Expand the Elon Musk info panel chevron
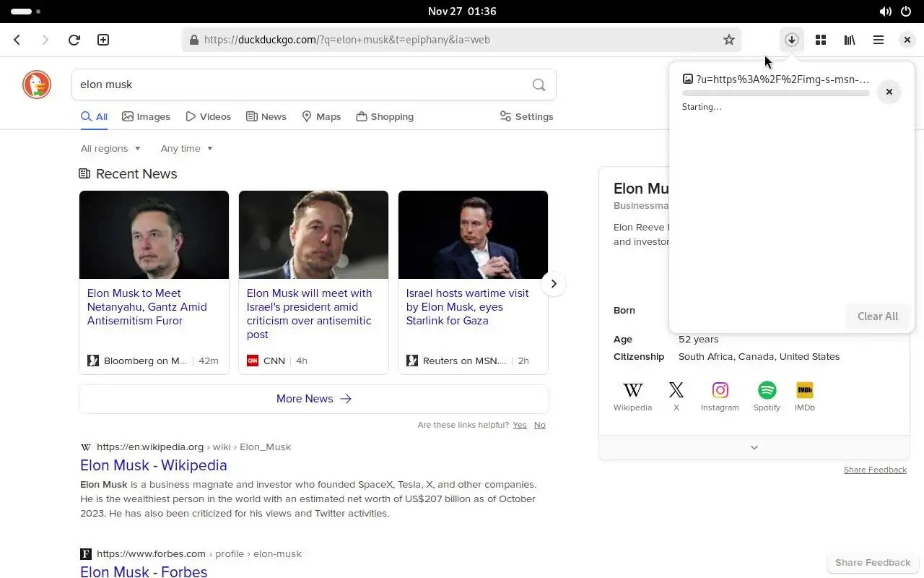 pos(754,447)
